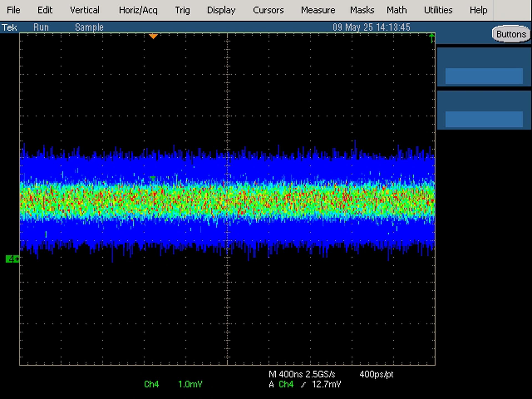
Task: Open the Display menu
Action: click(221, 10)
